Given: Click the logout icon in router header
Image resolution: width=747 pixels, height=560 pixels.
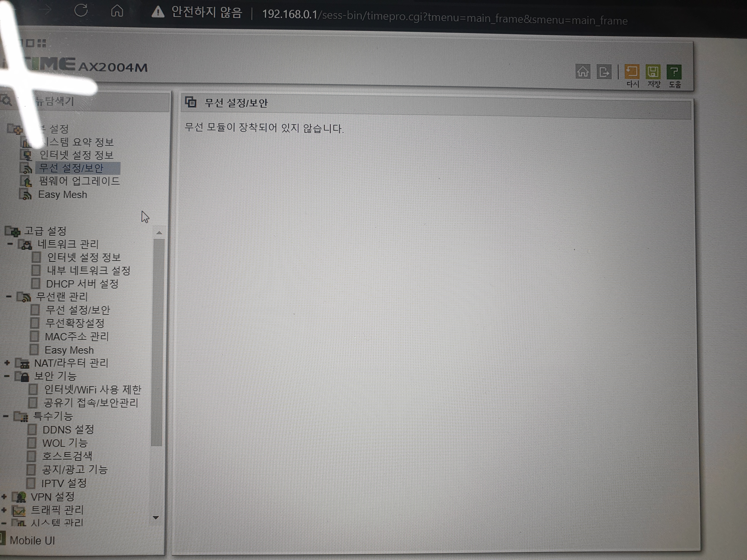Looking at the screenshot, I should click(x=604, y=72).
